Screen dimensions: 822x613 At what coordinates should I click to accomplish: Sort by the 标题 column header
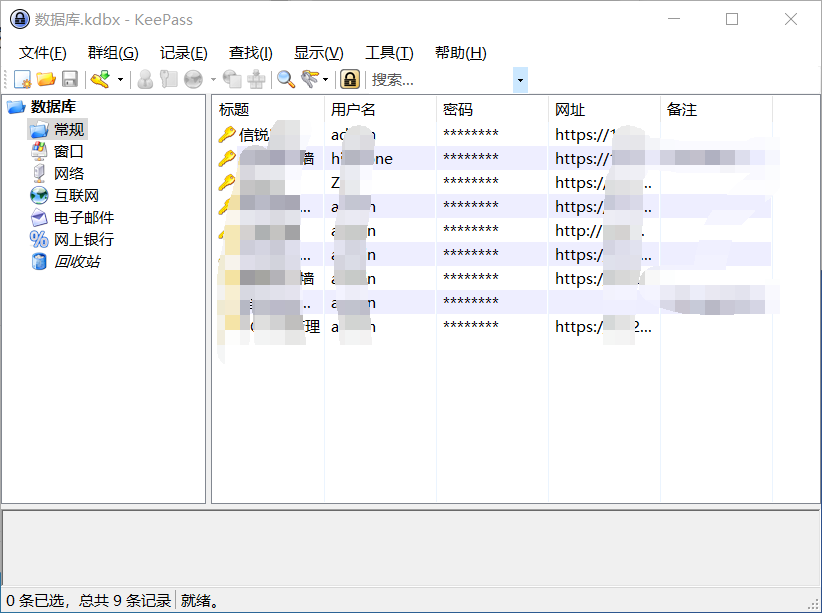click(268, 110)
